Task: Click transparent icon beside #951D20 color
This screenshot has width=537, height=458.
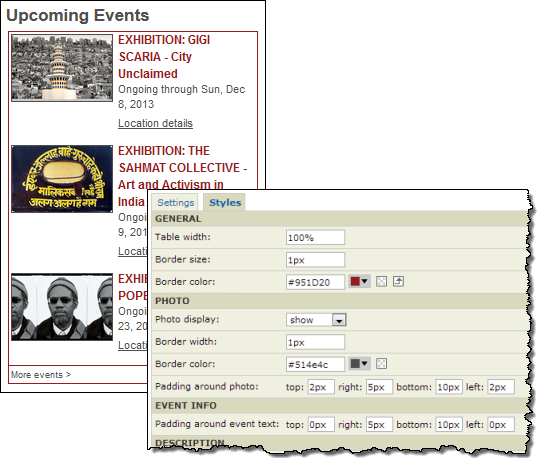Action: click(x=381, y=282)
